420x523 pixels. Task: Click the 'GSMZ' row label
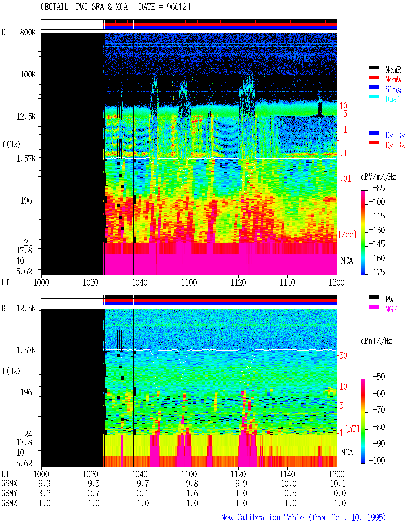9,503
